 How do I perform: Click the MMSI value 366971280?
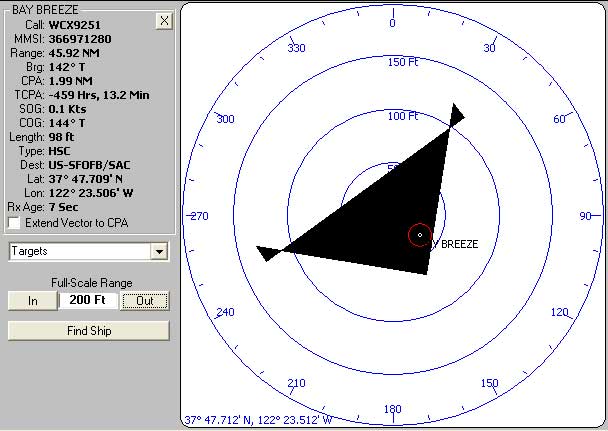[x=80, y=39]
